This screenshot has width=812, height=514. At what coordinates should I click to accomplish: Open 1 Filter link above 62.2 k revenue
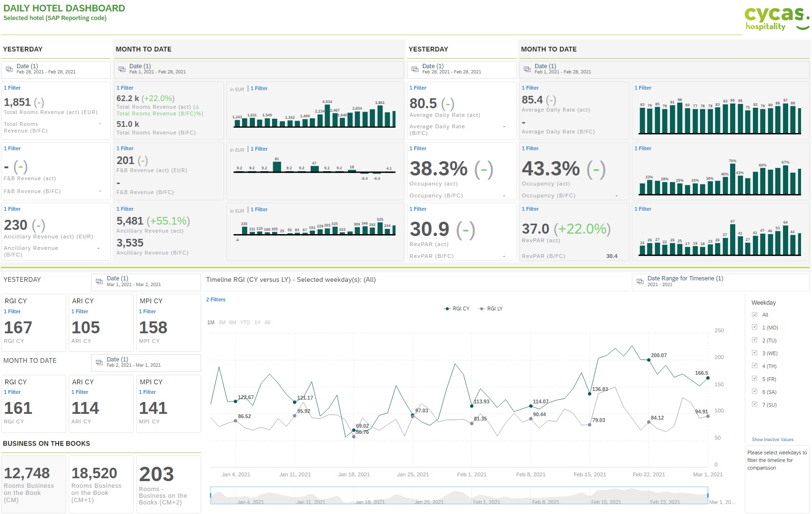[125, 88]
